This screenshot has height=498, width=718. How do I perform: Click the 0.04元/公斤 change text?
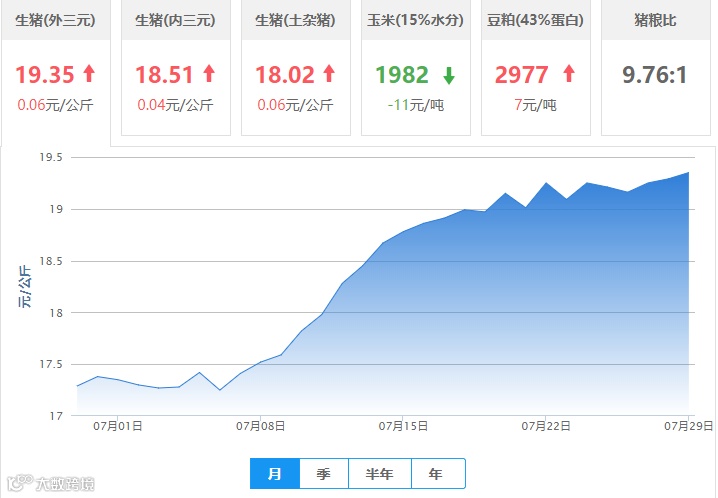click(x=175, y=105)
